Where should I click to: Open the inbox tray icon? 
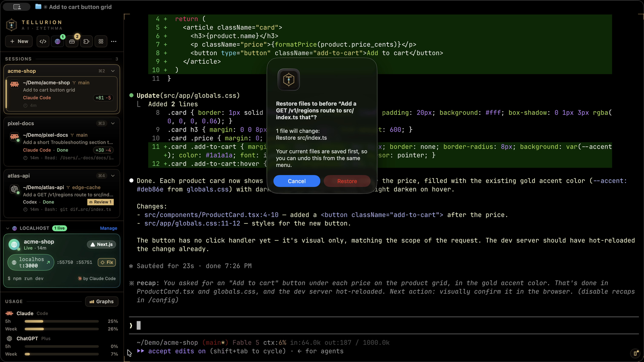(x=72, y=41)
